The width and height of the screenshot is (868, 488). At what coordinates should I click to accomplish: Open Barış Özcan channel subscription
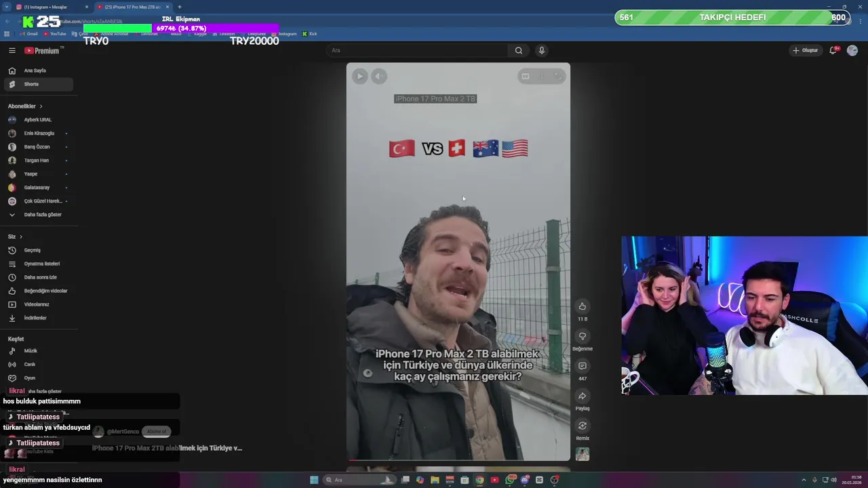39,147
